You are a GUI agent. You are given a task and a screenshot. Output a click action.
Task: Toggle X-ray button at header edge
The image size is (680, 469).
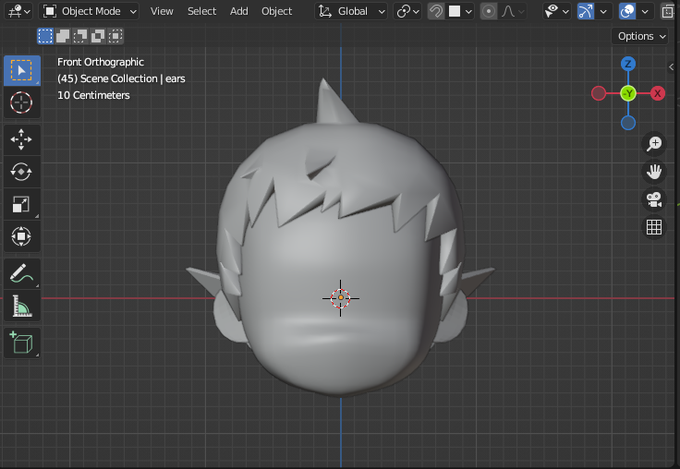click(x=668, y=11)
